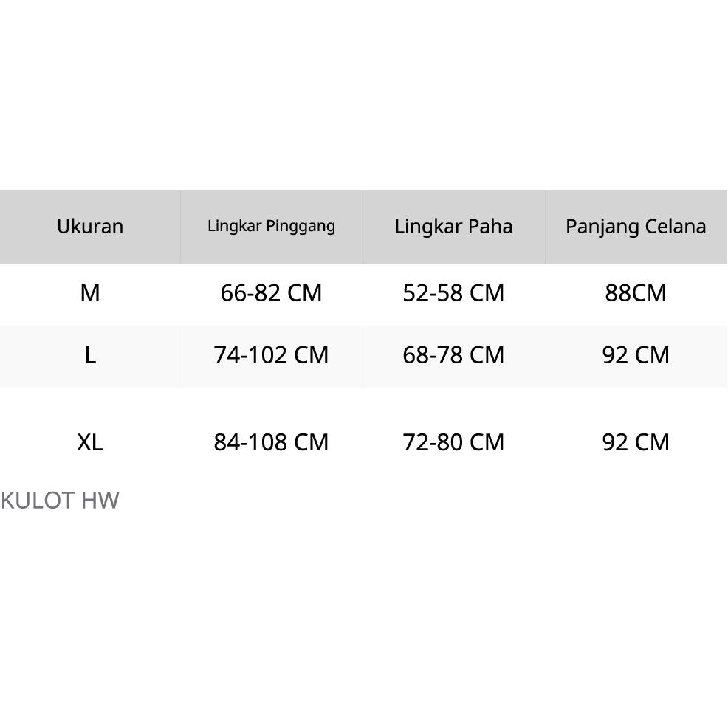This screenshot has height=728, width=728.
Task: Click the 66-82 CM waist value
Action: [x=271, y=293]
